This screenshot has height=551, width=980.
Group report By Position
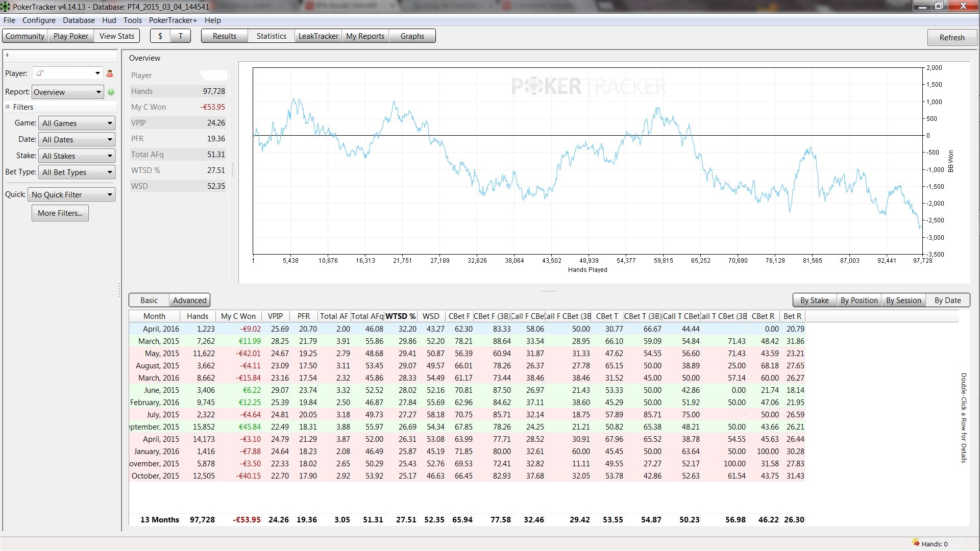pyautogui.click(x=859, y=300)
